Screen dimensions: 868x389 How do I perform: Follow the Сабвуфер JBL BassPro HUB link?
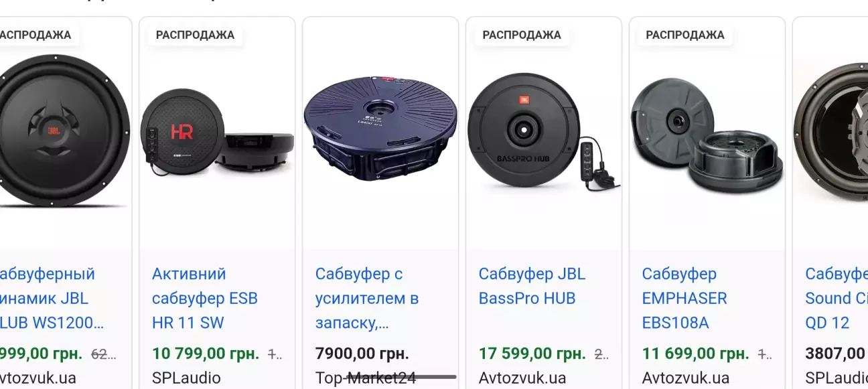click(532, 286)
